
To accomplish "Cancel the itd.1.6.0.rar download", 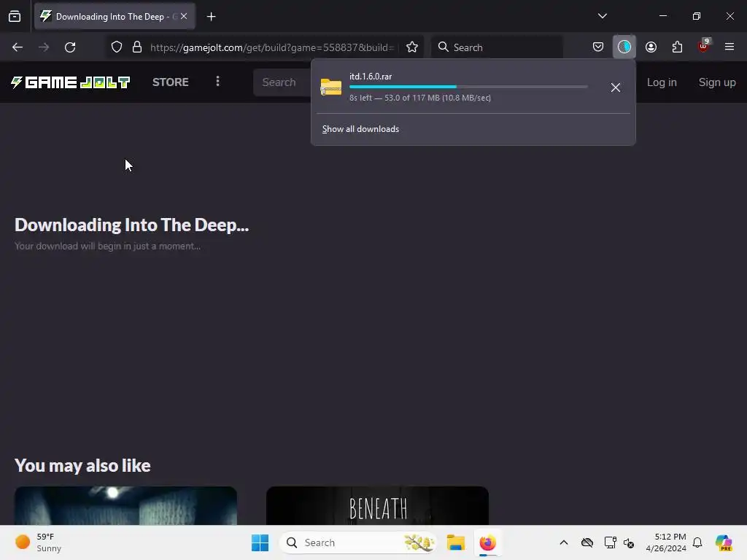I will [x=616, y=87].
